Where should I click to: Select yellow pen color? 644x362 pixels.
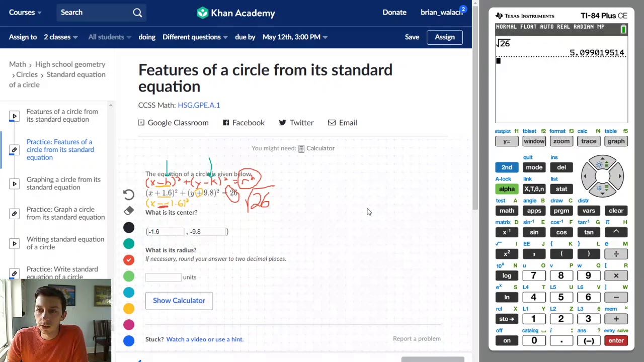click(x=129, y=309)
